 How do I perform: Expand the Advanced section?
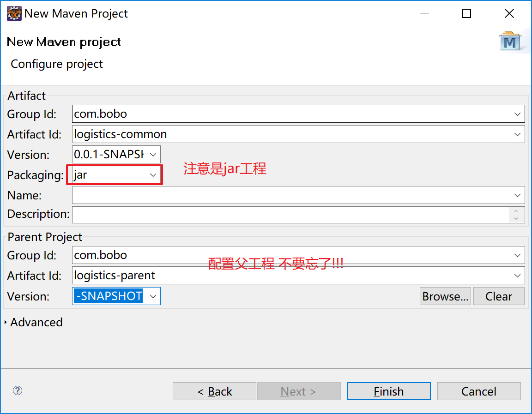pos(6,322)
